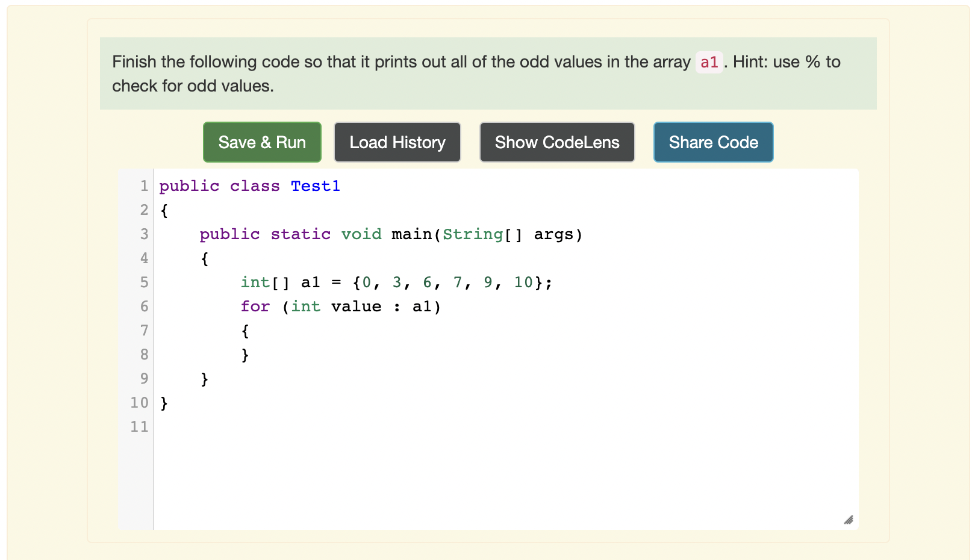The height and width of the screenshot is (560, 972).
Task: Click the inline code label a1 in the instructions
Action: click(x=709, y=62)
